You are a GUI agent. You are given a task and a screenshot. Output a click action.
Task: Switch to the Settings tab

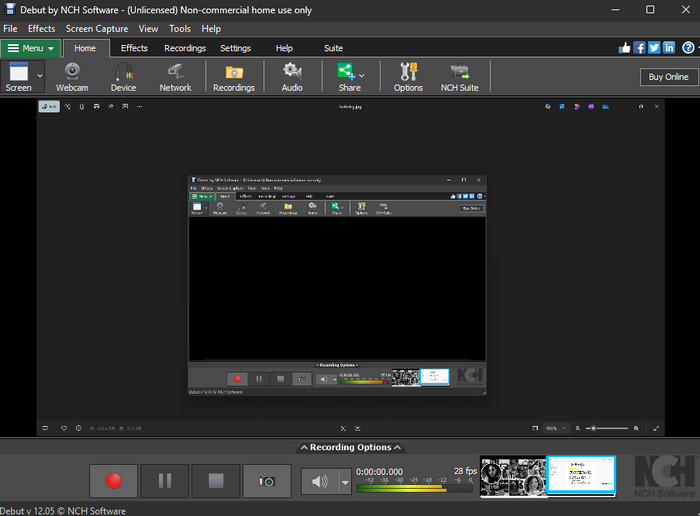235,48
